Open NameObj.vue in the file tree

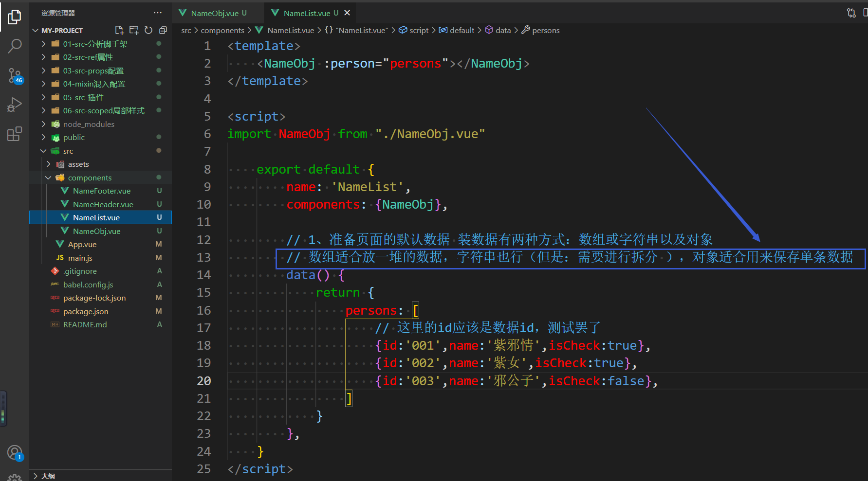96,231
